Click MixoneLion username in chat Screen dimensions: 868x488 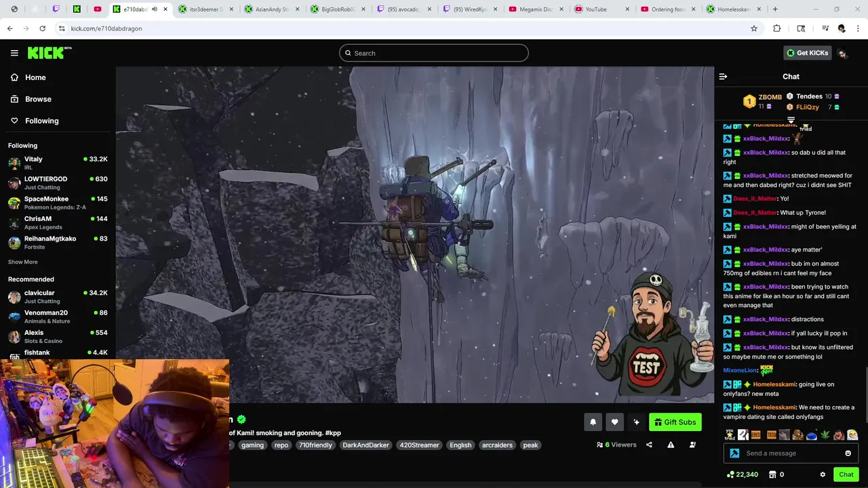[x=740, y=370]
